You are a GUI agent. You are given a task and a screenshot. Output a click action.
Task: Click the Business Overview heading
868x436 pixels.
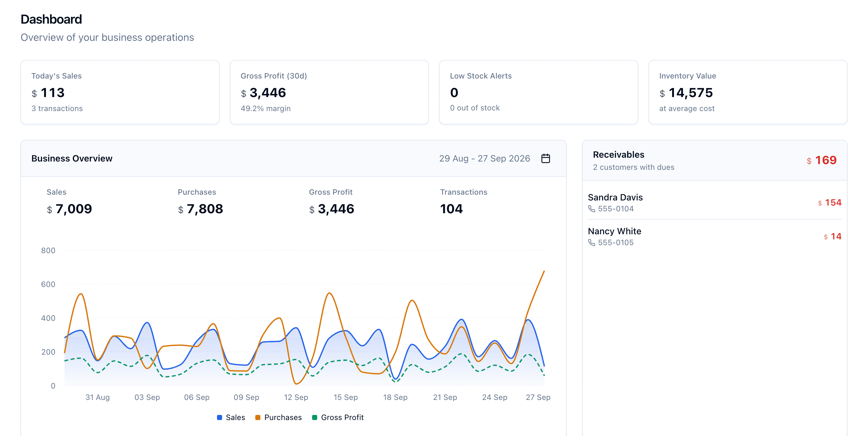click(x=72, y=158)
